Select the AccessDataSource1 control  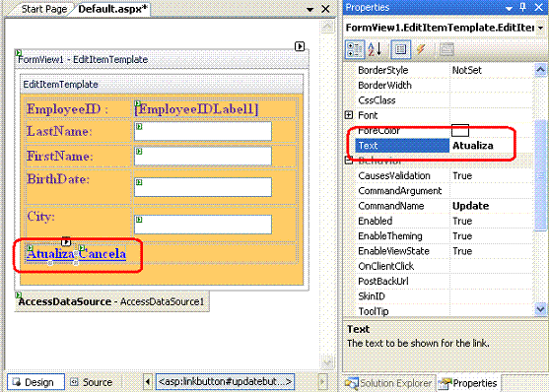(111, 301)
